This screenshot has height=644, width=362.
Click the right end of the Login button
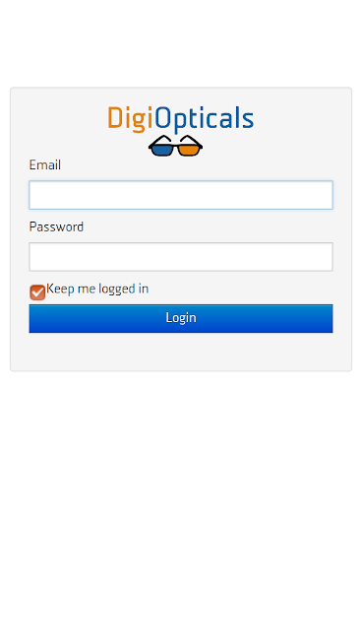coord(325,318)
